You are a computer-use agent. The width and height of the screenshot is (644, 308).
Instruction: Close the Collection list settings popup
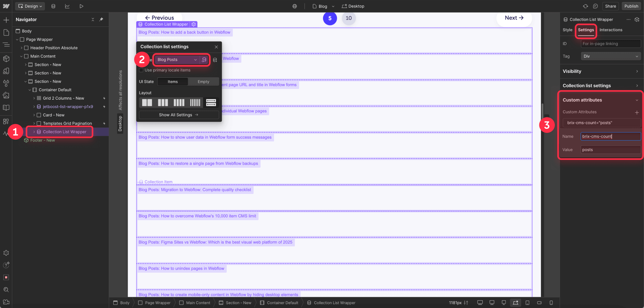click(216, 47)
